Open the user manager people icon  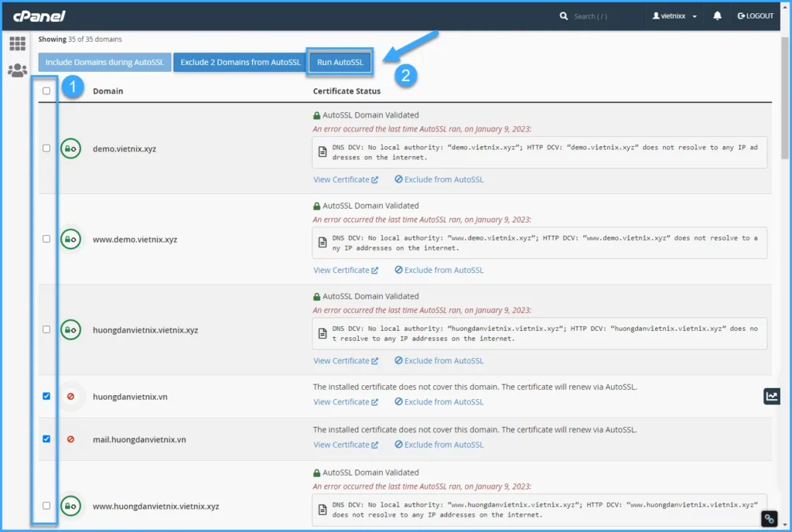17,70
